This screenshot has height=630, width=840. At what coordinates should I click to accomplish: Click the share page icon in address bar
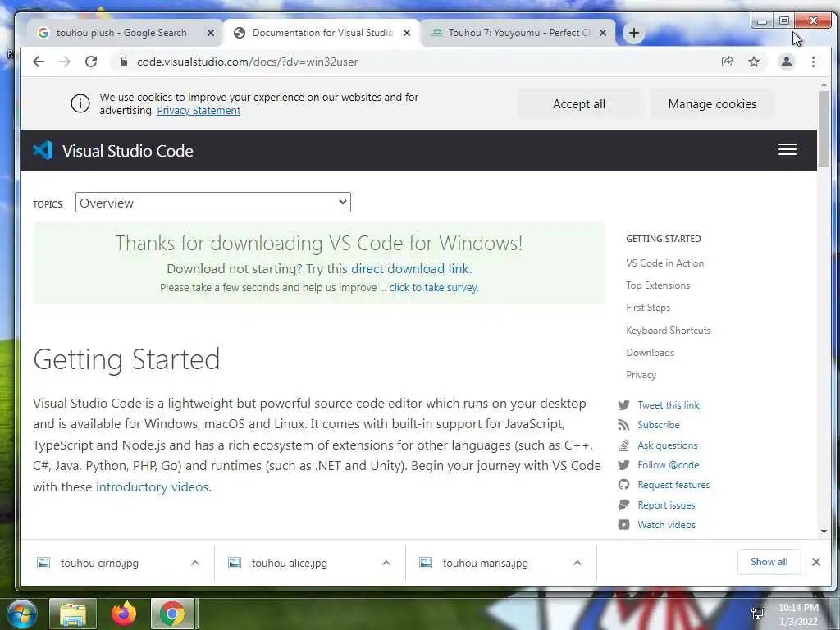click(727, 62)
